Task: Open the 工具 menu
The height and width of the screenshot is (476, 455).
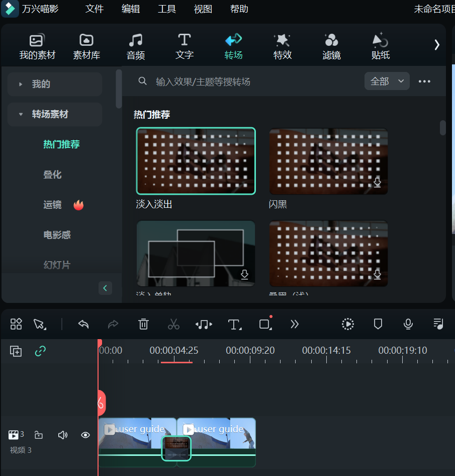Action: [166, 9]
